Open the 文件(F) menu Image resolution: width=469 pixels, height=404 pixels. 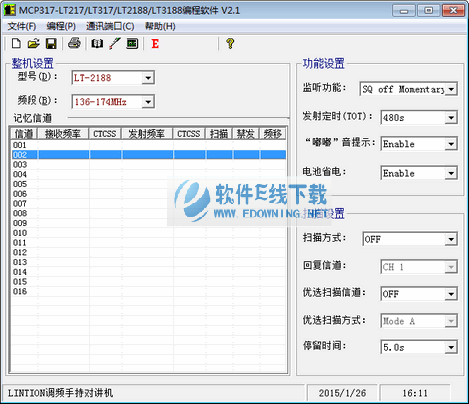point(22,26)
